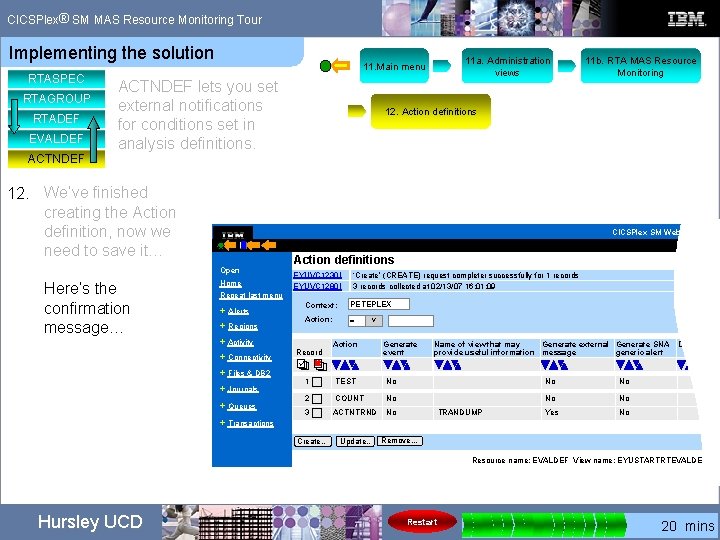
Task: Click the select-all records icon
Action: (303, 365)
